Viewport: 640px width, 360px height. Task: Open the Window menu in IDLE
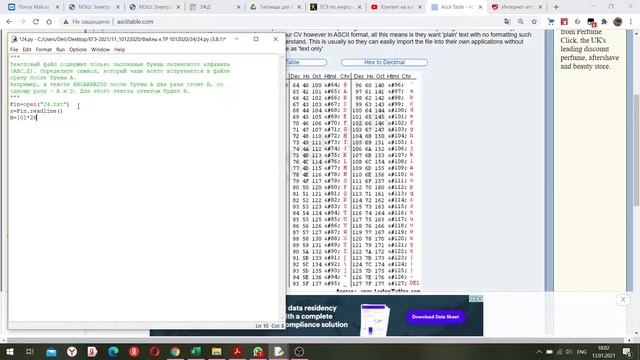click(x=100, y=49)
